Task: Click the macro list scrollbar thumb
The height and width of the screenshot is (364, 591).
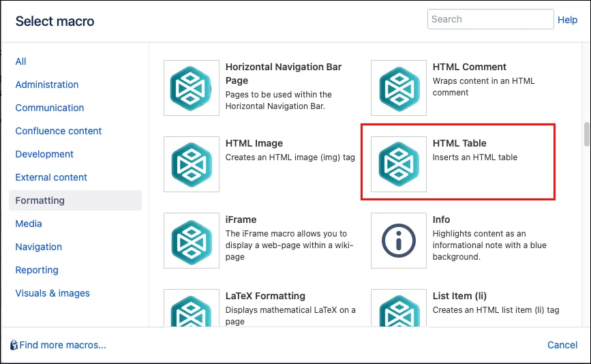Action: 586,134
